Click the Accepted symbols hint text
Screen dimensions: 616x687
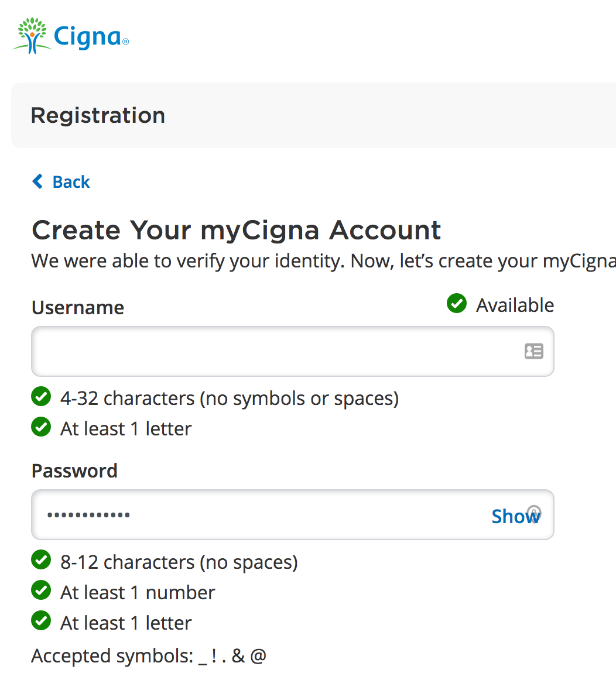[149, 656]
